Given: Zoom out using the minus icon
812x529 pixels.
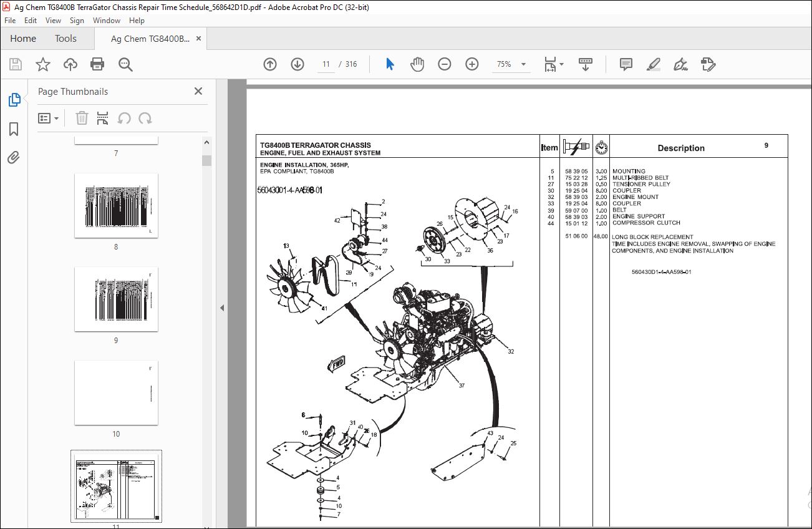Looking at the screenshot, I should tap(445, 64).
